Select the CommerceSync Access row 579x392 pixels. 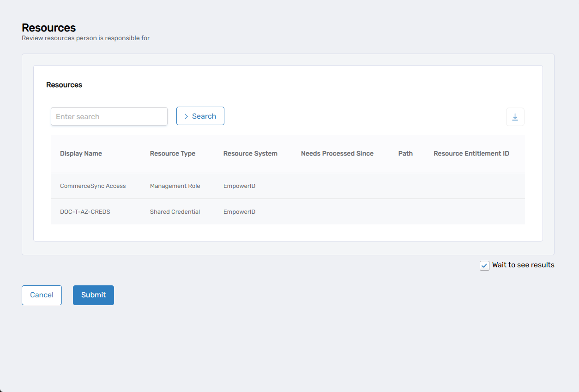pyautogui.click(x=92, y=186)
